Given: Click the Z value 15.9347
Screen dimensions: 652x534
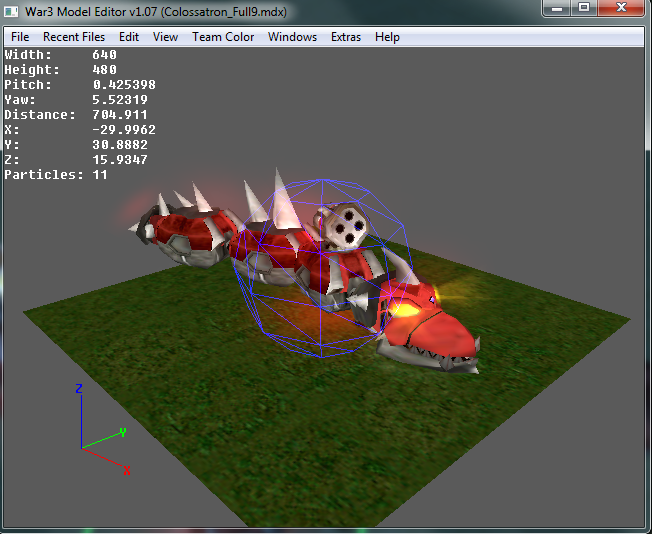Looking at the screenshot, I should tap(120, 159).
